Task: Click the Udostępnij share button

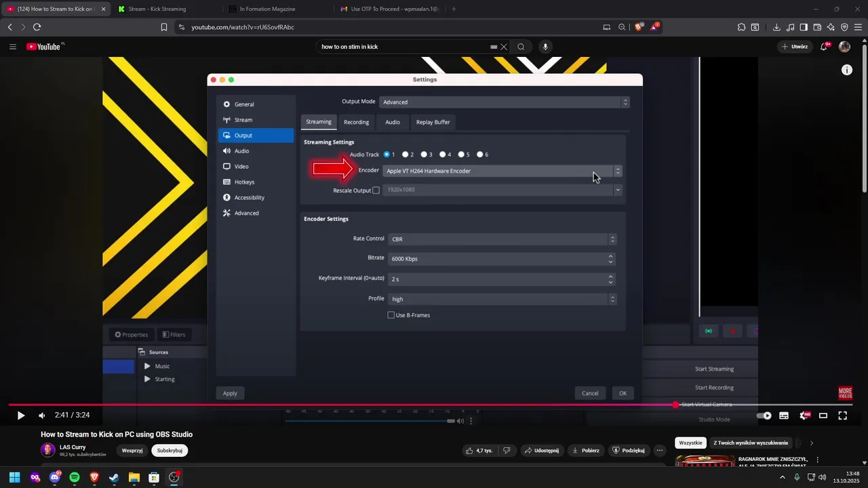Action: 541,450
